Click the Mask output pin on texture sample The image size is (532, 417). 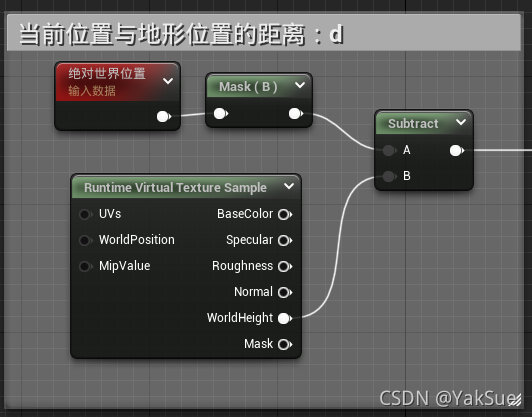click(x=285, y=344)
